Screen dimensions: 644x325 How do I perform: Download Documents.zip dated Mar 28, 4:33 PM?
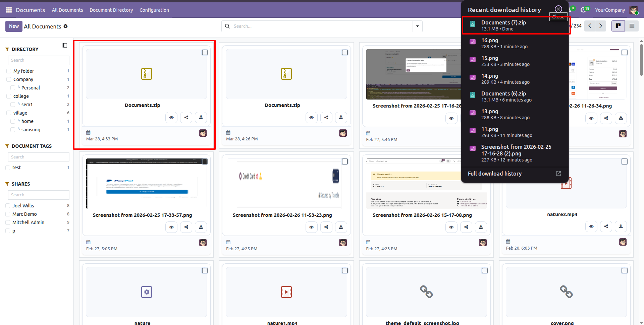click(201, 118)
